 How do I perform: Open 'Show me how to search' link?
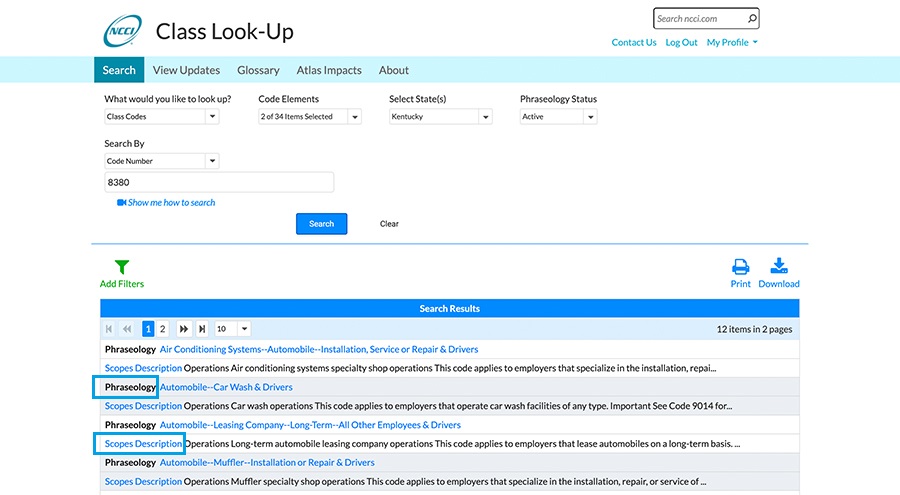(x=172, y=202)
